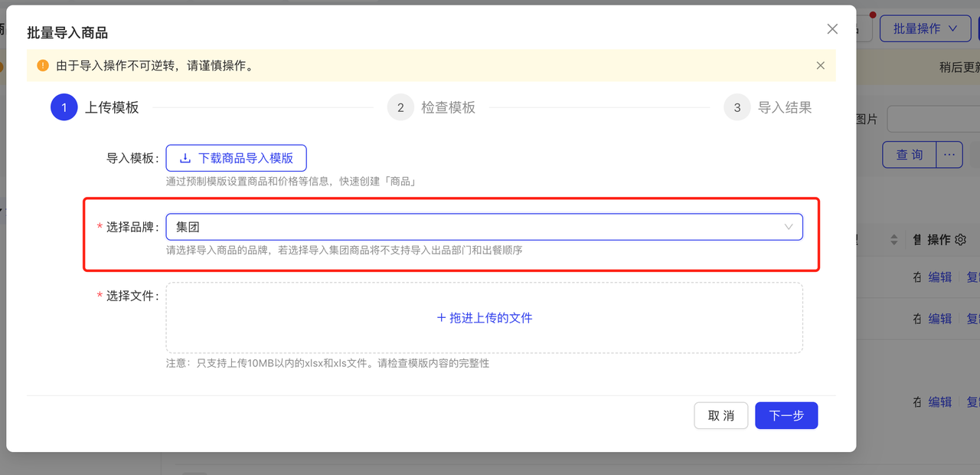Open the more options ellipsis button beside 查询
Viewport: 980px width, 475px height.
(949, 154)
